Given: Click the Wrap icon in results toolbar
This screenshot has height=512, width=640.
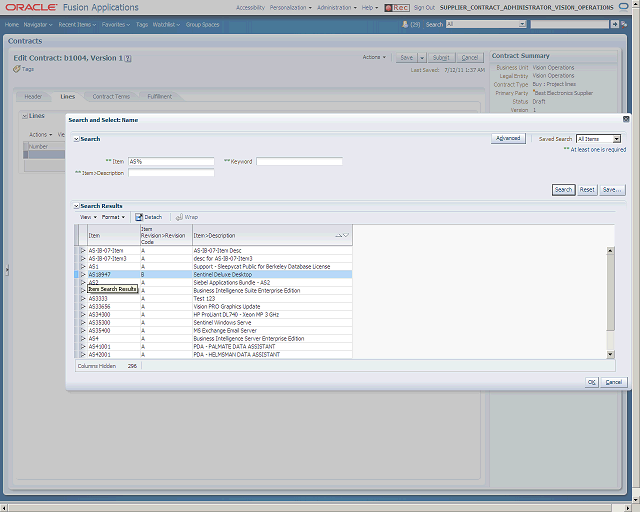Looking at the screenshot, I should click(x=179, y=217).
